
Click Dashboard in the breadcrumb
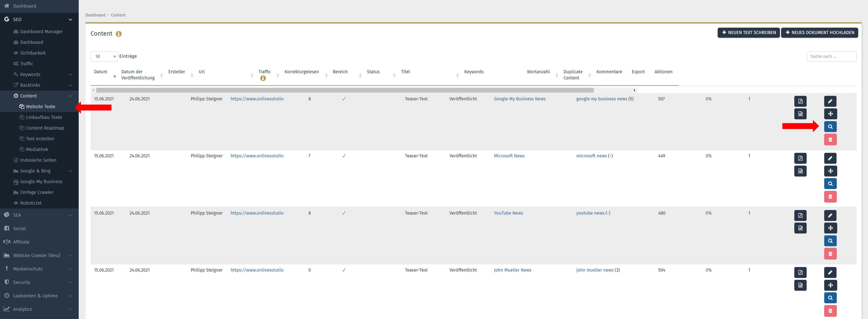coord(95,15)
